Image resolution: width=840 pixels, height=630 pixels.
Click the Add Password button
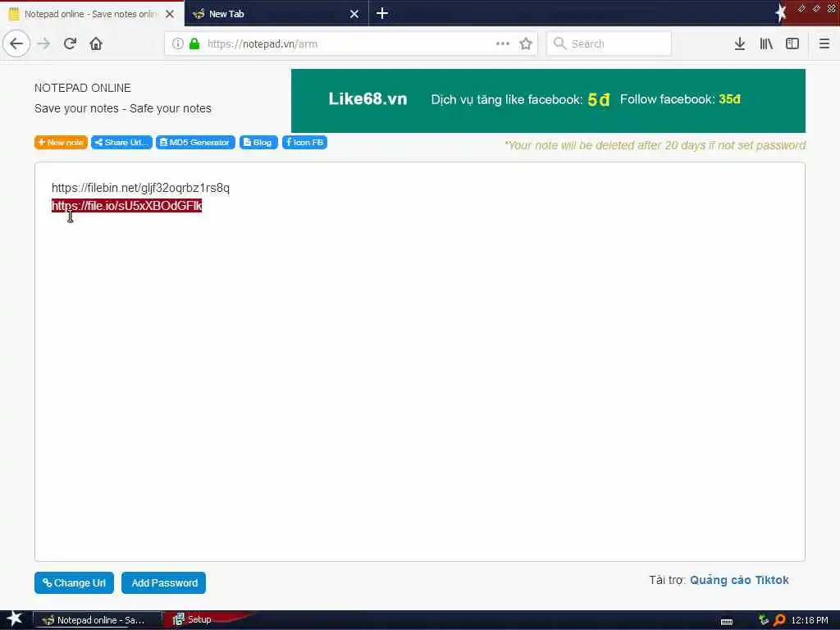pyautogui.click(x=163, y=583)
